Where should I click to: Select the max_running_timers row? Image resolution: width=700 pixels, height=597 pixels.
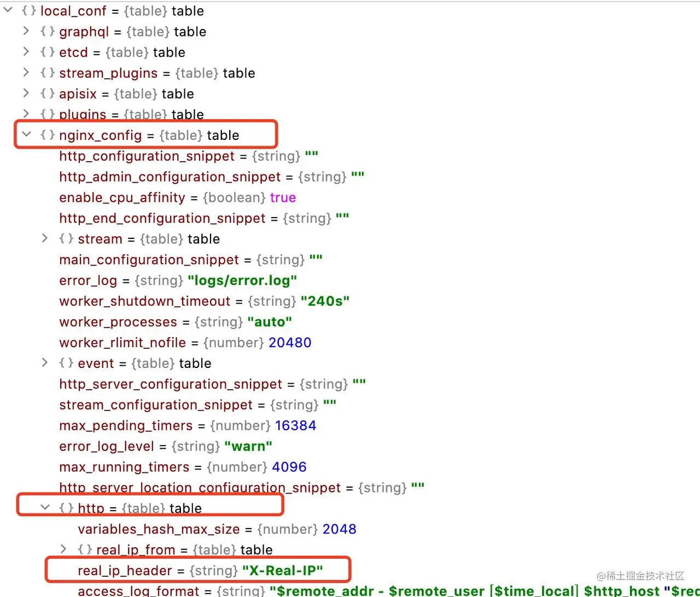(183, 467)
